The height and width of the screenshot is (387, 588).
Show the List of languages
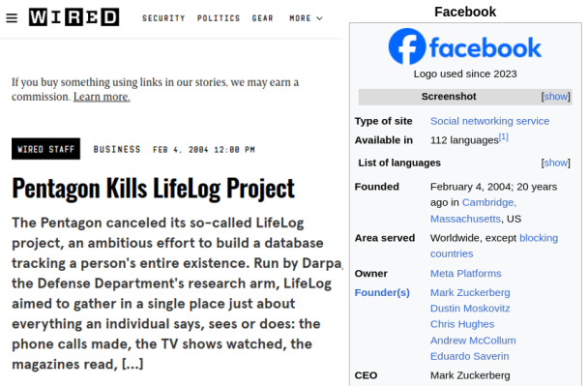click(556, 163)
